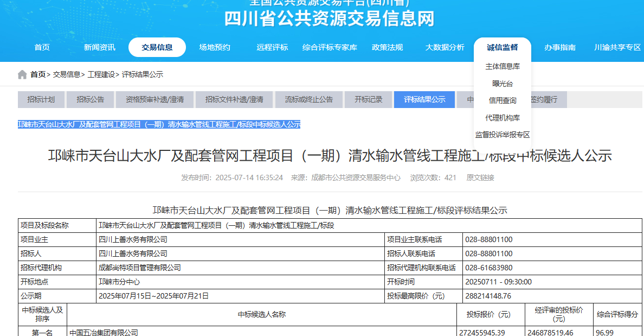The height and width of the screenshot is (336, 644).
Task: Click 中标候选人名称 column header
Action: click(x=262, y=315)
